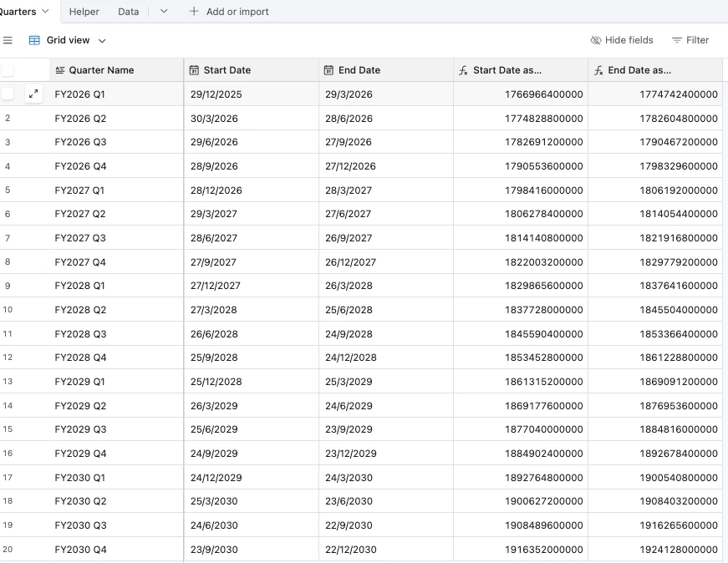The image size is (728, 563).
Task: Select the FY2029 Q1 cell
Action: [116, 382]
